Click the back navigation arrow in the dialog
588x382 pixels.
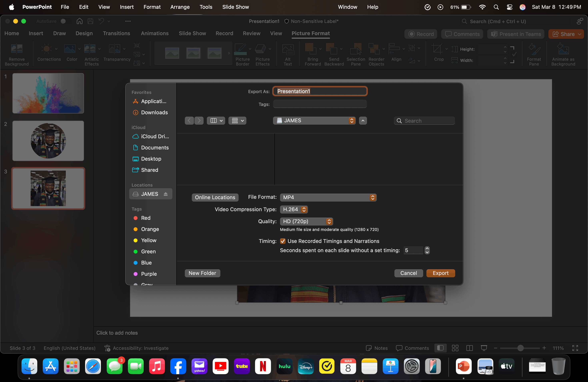point(189,121)
